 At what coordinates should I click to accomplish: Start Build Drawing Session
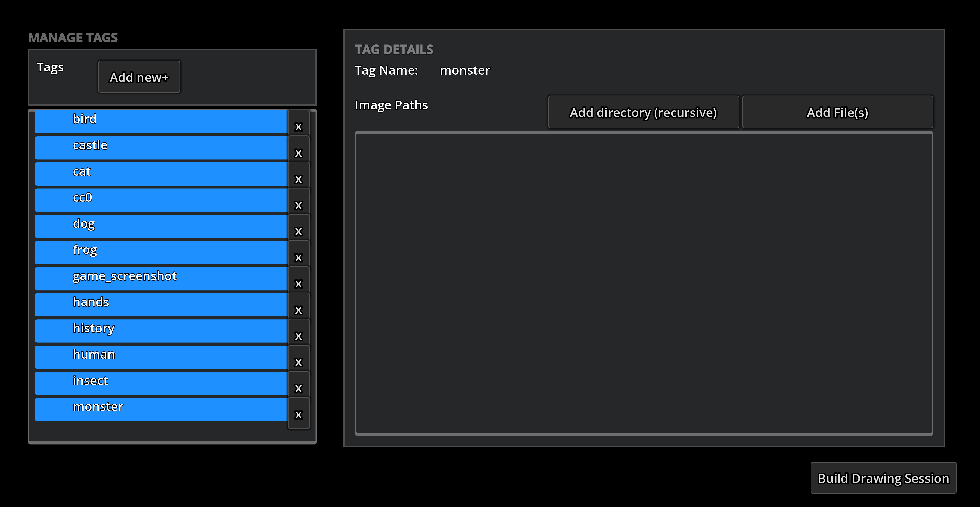(x=883, y=478)
